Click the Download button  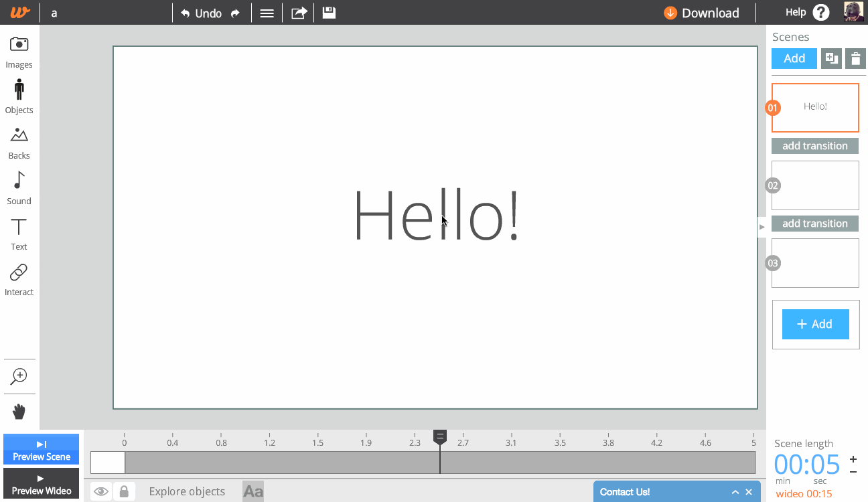[x=701, y=13]
